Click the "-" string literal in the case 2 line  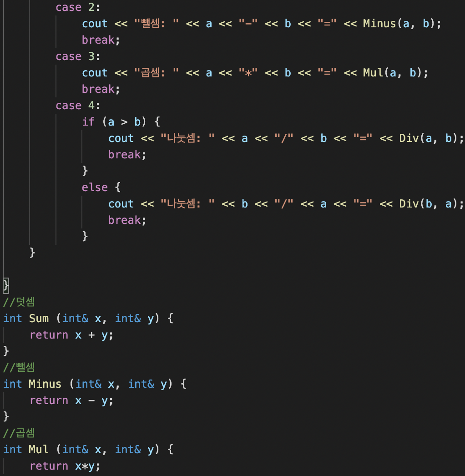point(248,24)
